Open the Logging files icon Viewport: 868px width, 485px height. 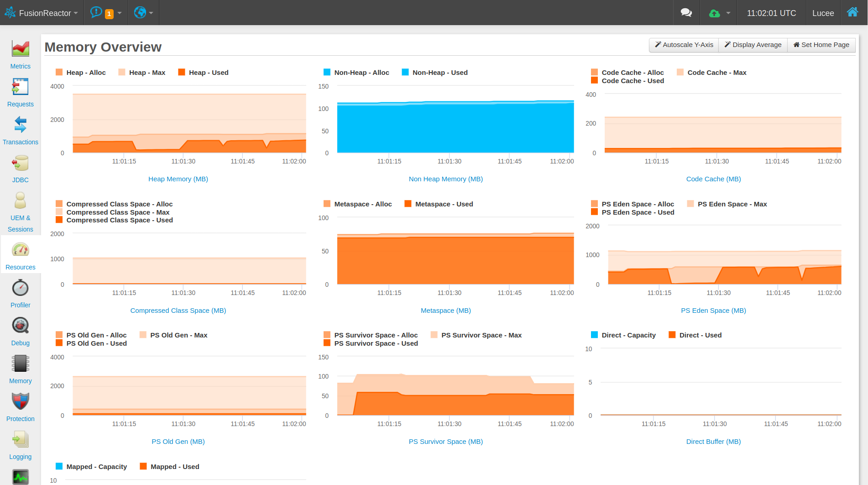point(21,439)
